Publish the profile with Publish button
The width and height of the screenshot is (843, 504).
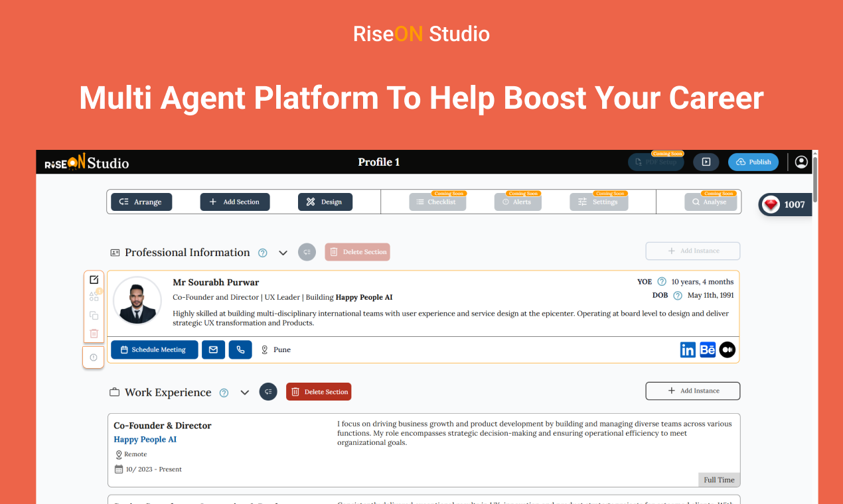pyautogui.click(x=753, y=162)
